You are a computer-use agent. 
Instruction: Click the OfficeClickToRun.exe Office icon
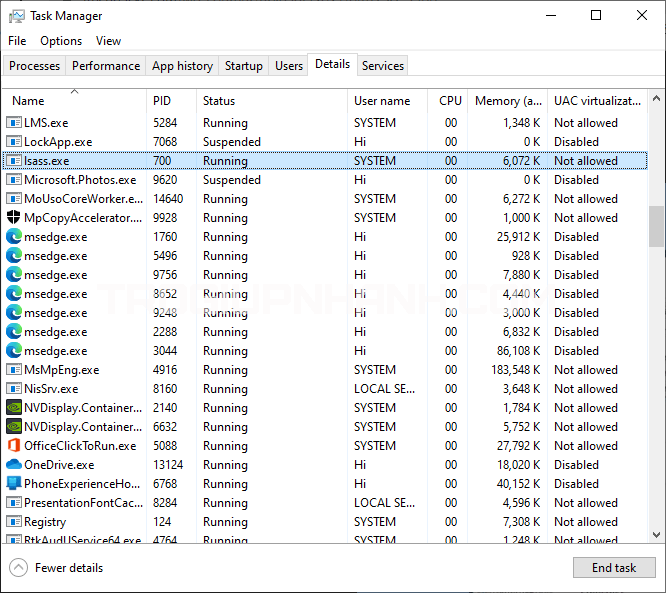(x=14, y=446)
